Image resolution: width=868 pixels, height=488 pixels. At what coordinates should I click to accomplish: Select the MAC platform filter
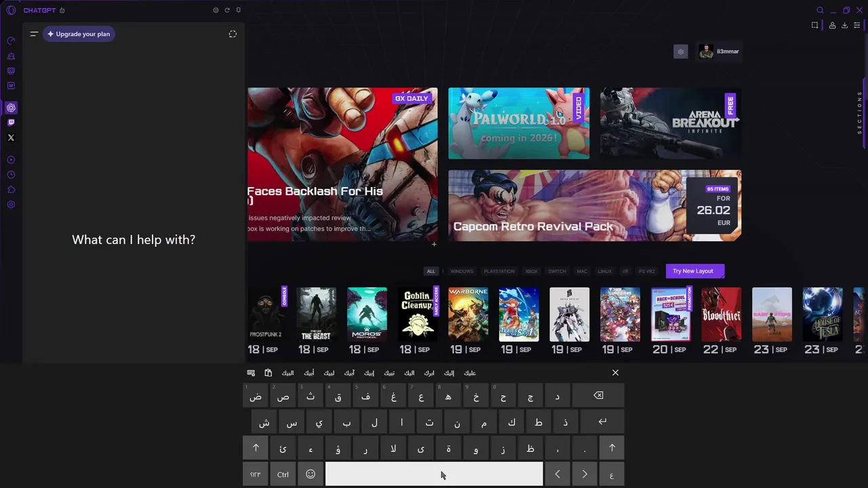(582, 271)
